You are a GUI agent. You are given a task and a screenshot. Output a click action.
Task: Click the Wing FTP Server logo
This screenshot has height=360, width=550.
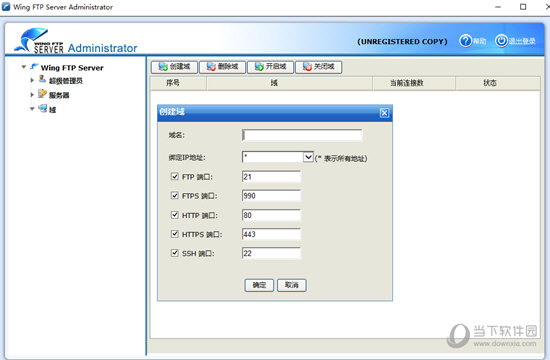point(39,41)
